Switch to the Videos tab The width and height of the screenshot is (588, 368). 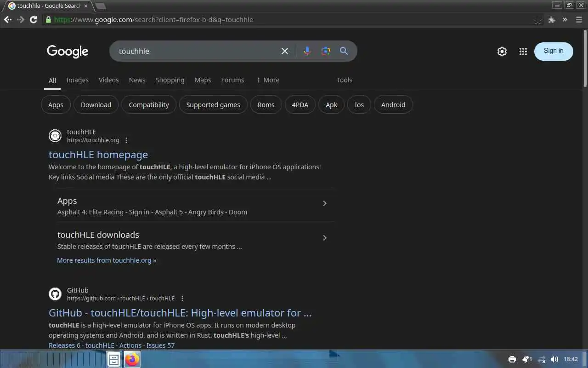click(x=108, y=80)
